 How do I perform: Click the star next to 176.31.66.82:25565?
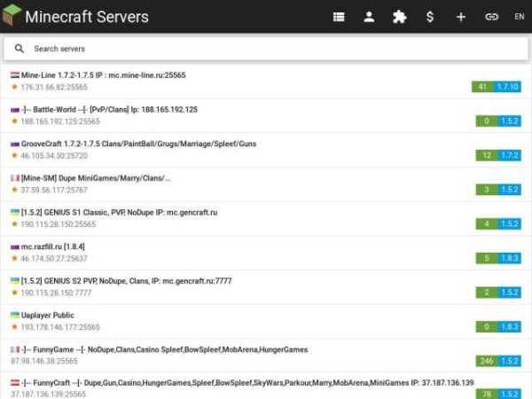click(14, 87)
